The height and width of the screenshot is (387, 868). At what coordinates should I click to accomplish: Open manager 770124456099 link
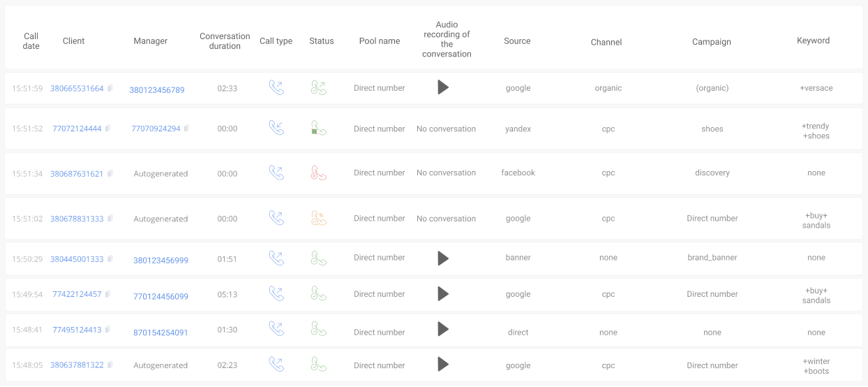click(x=160, y=296)
